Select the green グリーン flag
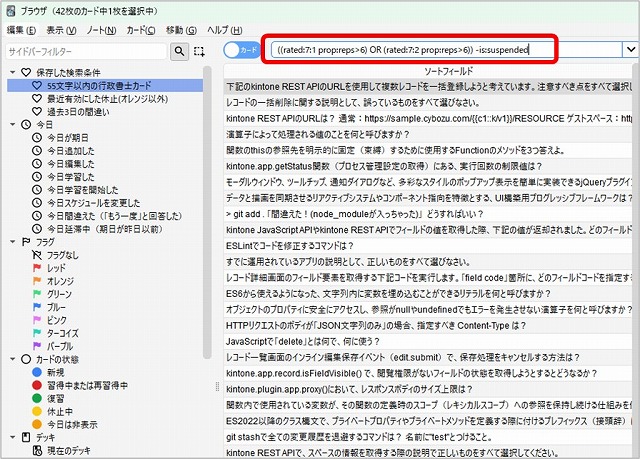Viewport: 640px width, 459px height. [x=37, y=294]
